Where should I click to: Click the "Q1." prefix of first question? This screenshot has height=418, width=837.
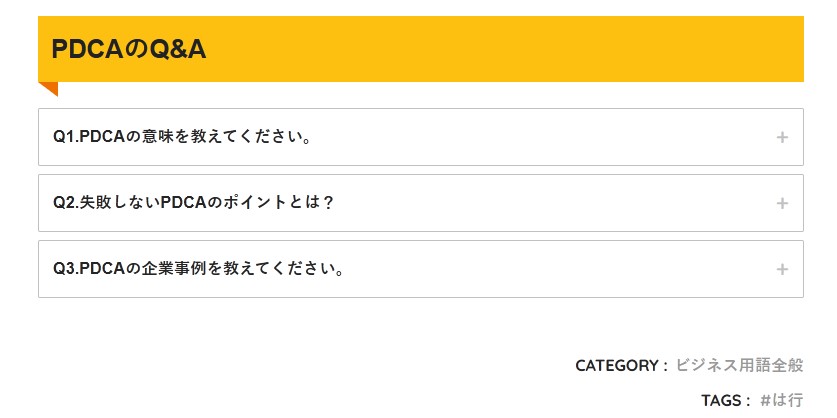tap(65, 137)
